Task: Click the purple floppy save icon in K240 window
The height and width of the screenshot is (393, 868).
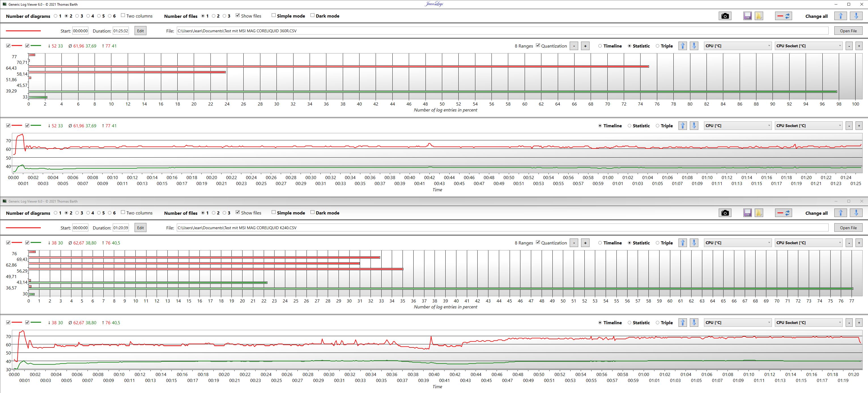Action: pos(747,213)
